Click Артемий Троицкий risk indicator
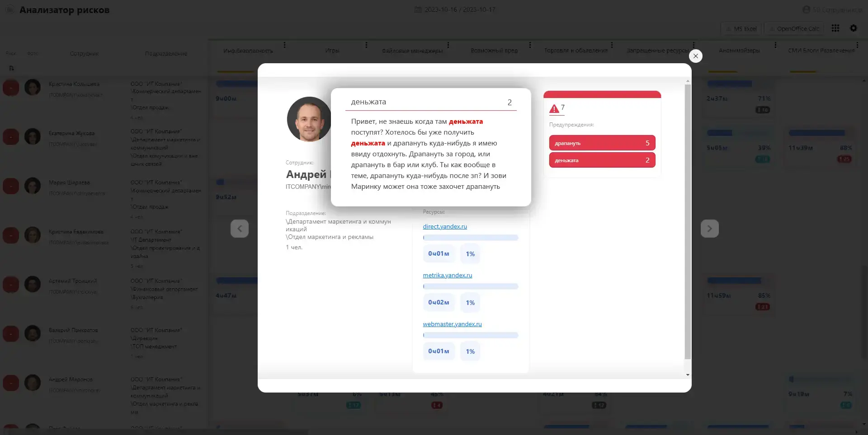 click(11, 284)
